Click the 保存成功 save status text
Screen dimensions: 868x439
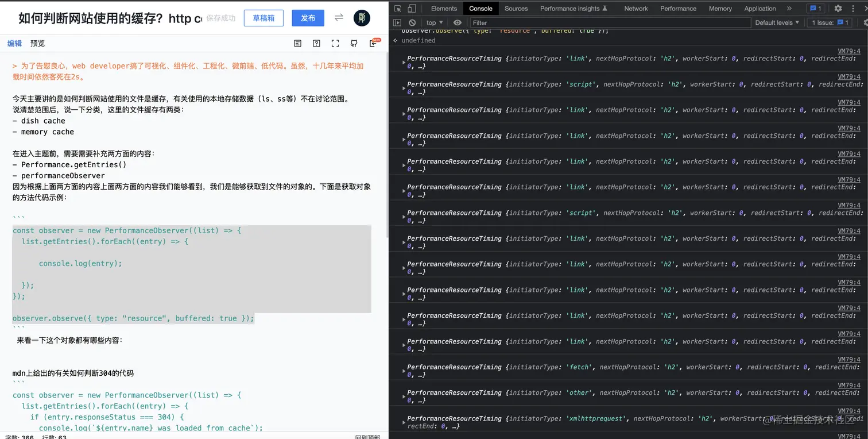click(221, 18)
